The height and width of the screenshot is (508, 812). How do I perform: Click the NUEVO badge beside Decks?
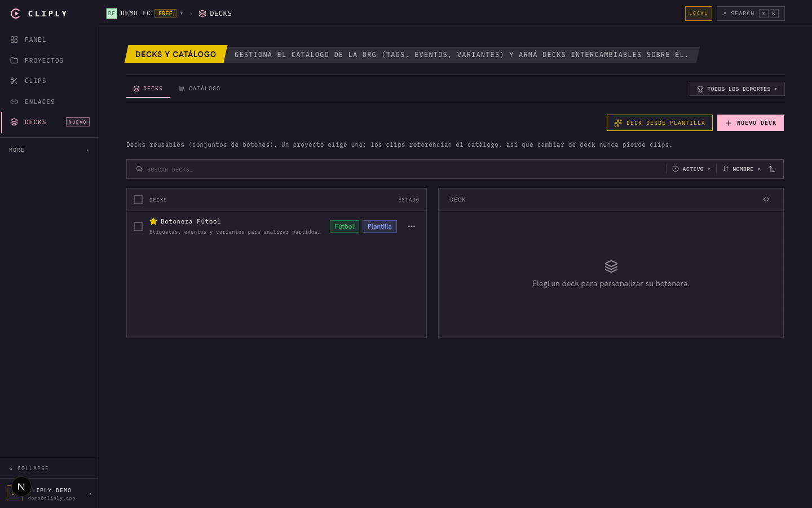pos(78,122)
